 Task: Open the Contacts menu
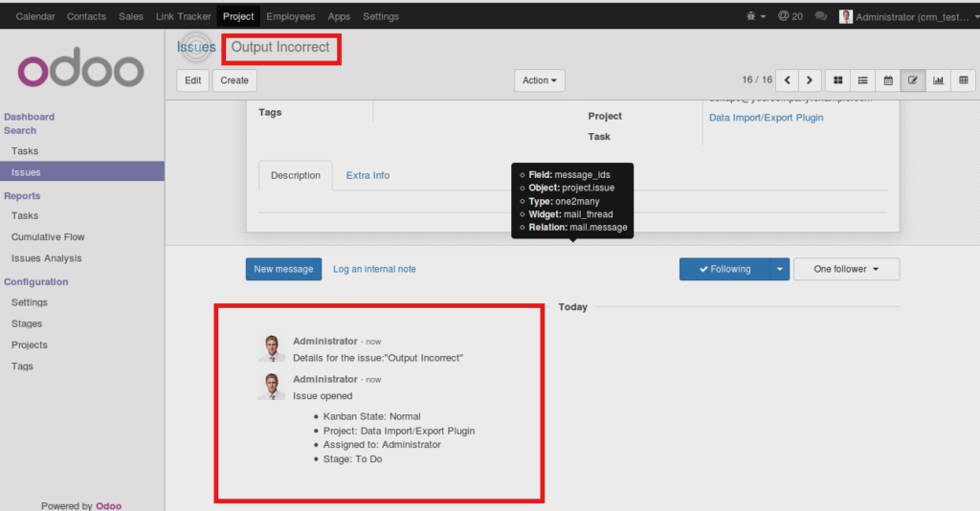86,16
